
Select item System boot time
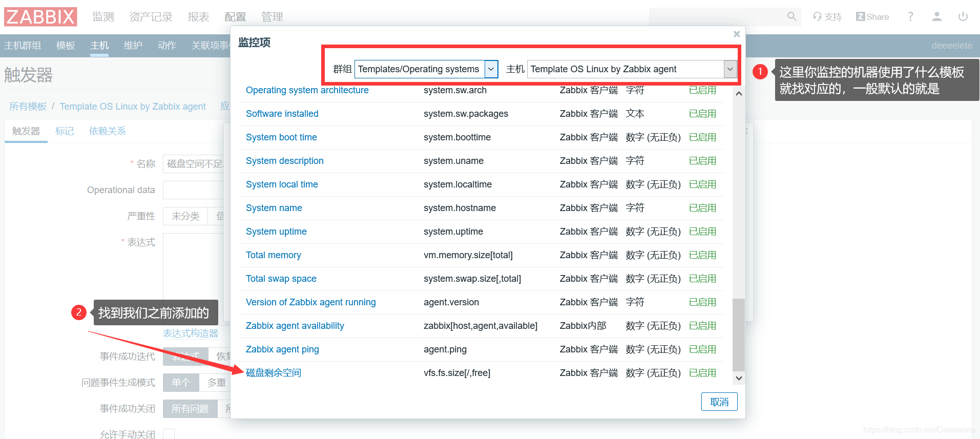[x=281, y=137]
